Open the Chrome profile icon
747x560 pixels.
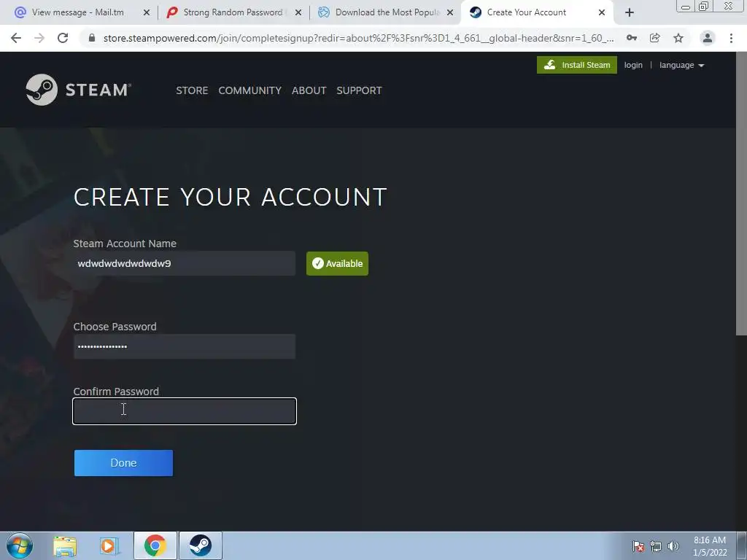[708, 38]
